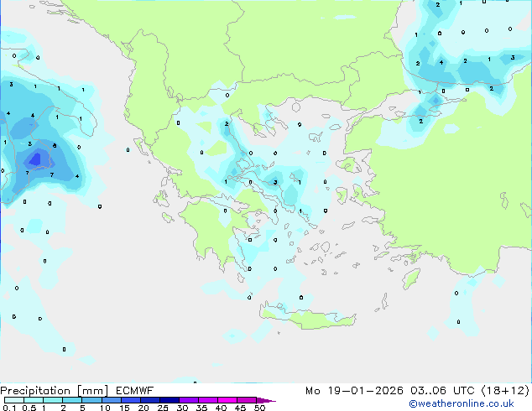Click the '35' legend scale label
This screenshot has height=411, width=532.
point(201,408)
